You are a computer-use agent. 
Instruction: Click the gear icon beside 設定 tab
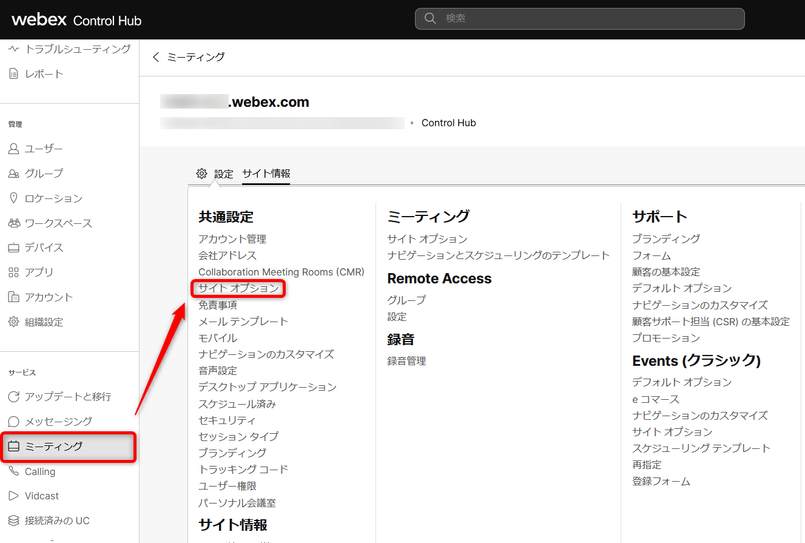[x=202, y=173]
